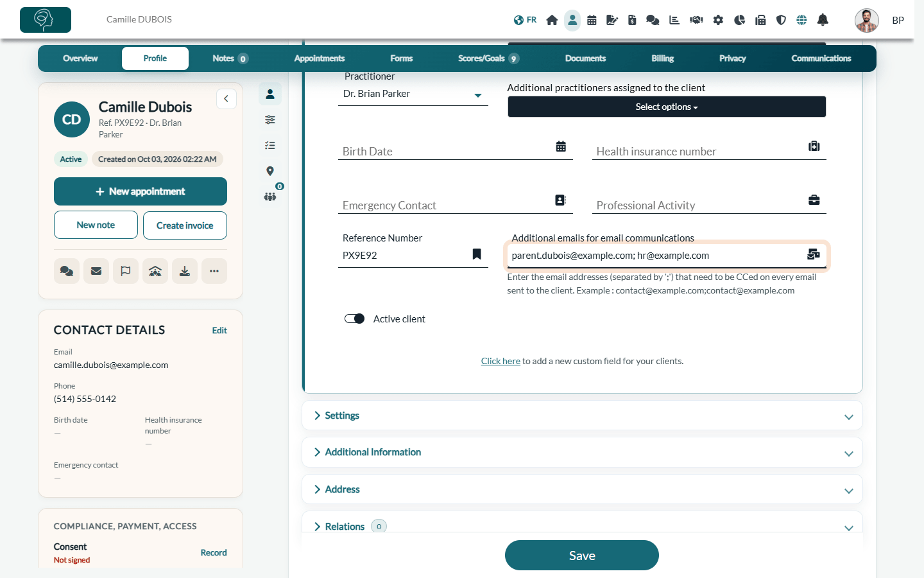Open the invoice dollar document icon
The width and height of the screenshot is (924, 578).
(632, 20)
